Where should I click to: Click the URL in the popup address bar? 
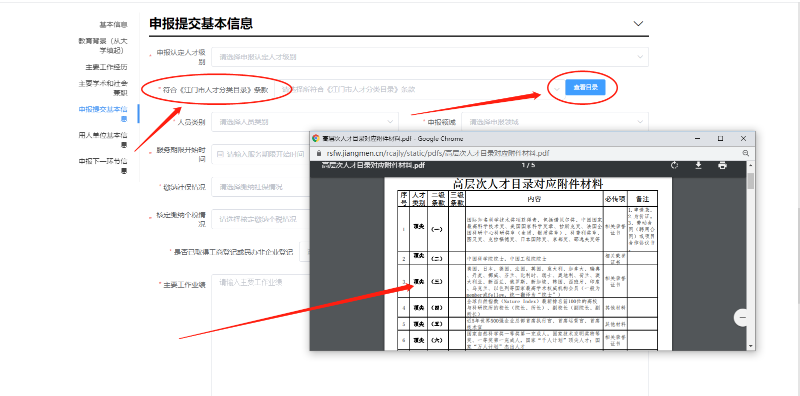437,153
